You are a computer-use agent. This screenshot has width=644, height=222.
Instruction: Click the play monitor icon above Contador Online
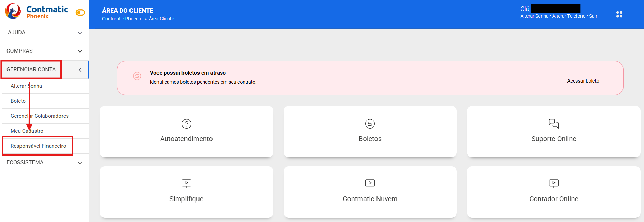(554, 184)
